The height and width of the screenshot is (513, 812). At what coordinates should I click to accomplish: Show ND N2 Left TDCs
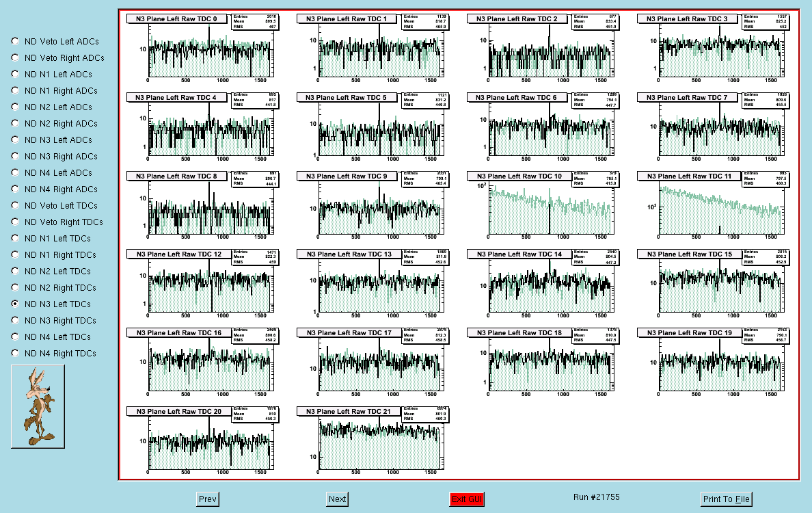15,271
